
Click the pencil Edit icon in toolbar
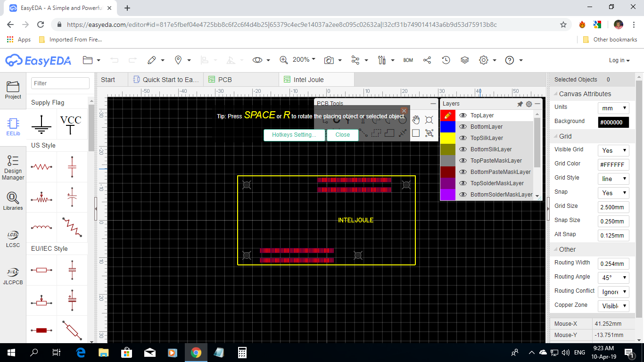click(x=151, y=60)
